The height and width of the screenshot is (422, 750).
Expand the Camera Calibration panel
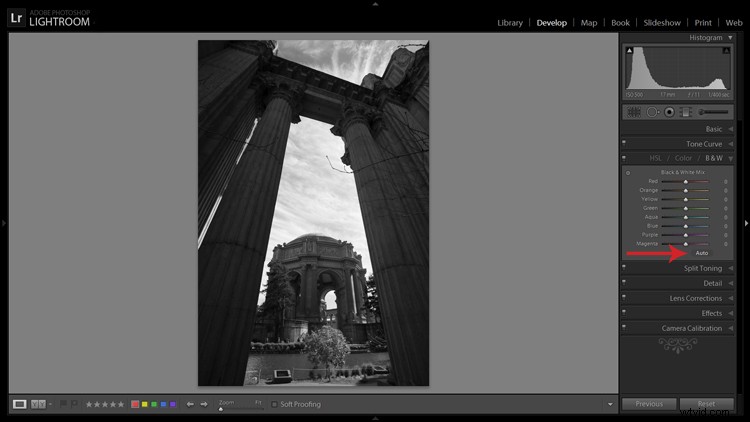[730, 328]
